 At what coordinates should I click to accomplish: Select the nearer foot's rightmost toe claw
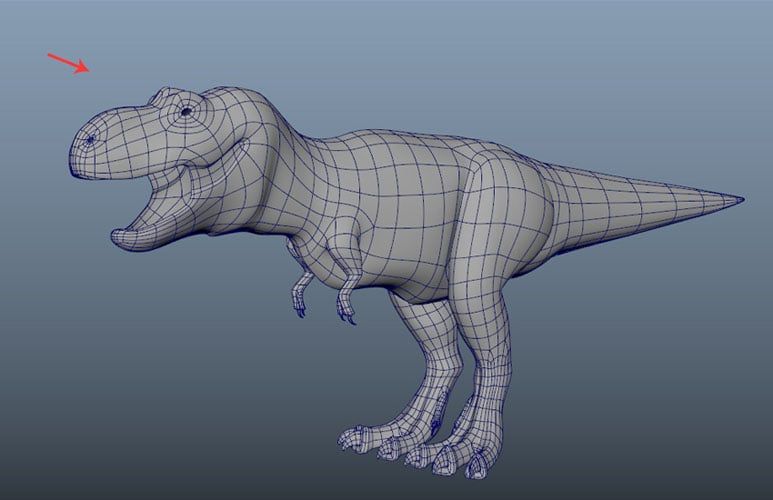[x=477, y=466]
